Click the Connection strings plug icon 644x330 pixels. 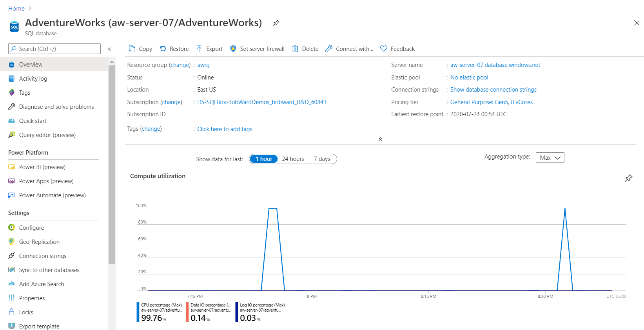[12, 256]
